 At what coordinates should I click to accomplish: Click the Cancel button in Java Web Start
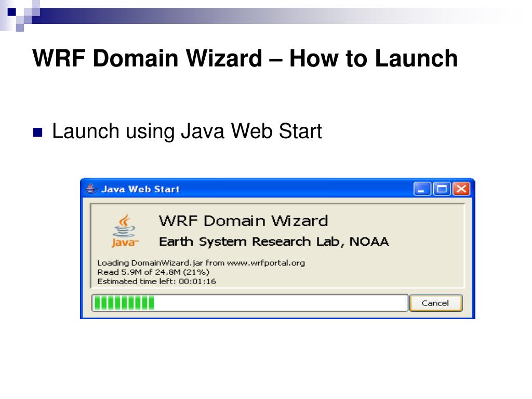coord(436,303)
